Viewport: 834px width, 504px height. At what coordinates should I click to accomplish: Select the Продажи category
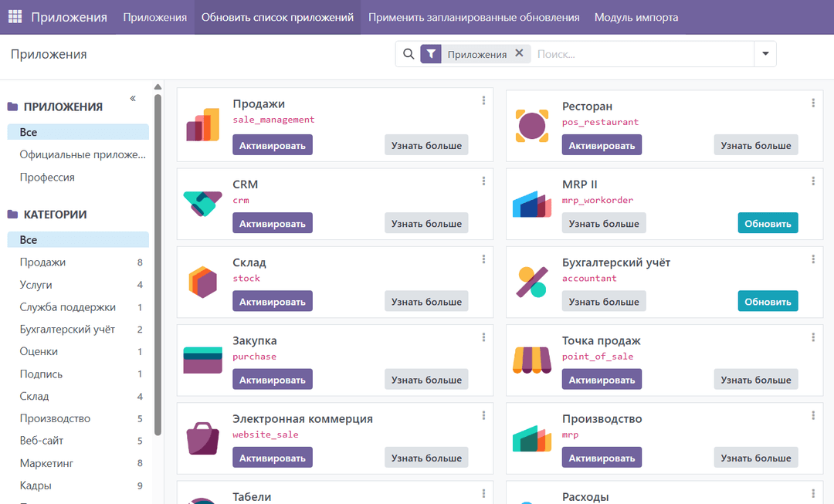[78, 262]
